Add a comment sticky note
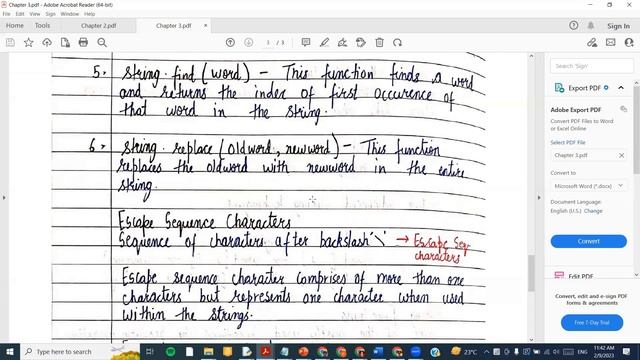This screenshot has width=640, height=360. [x=306, y=42]
